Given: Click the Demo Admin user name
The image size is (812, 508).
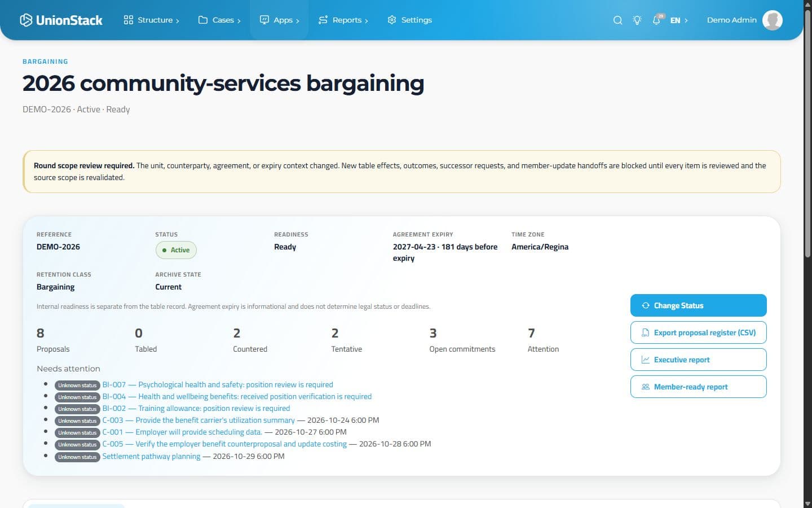Looking at the screenshot, I should click(732, 20).
